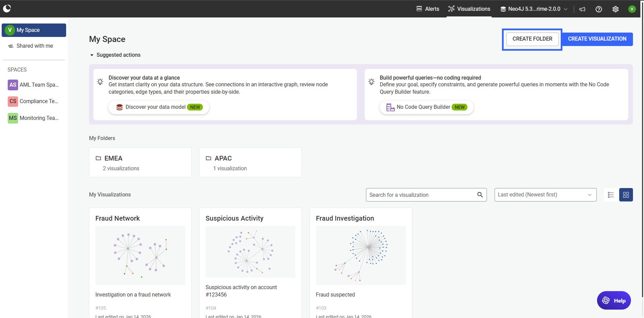Screen dimensions: 644x318
Task: Collapse the Suggested actions section
Action: coord(92,55)
